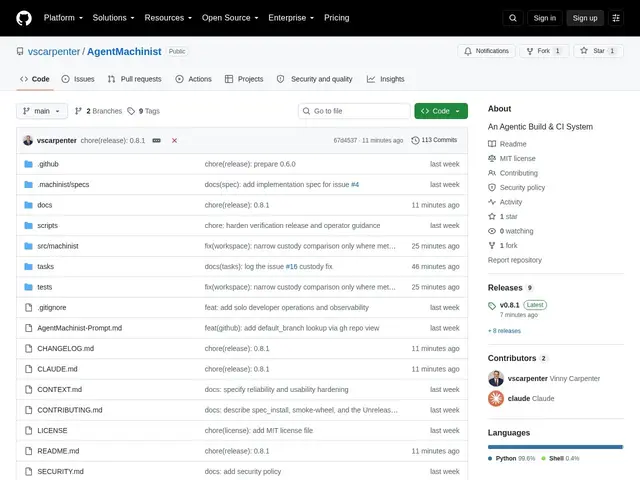Open the vscarpenter owner link

(53, 51)
